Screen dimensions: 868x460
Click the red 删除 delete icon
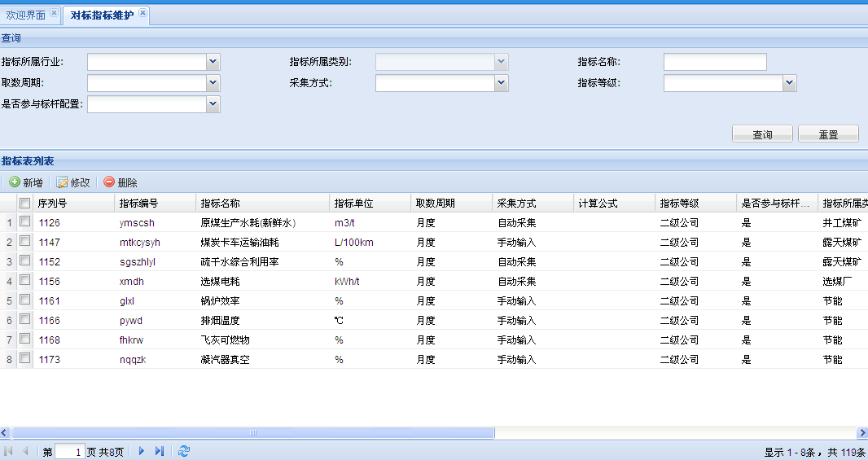click(x=109, y=182)
